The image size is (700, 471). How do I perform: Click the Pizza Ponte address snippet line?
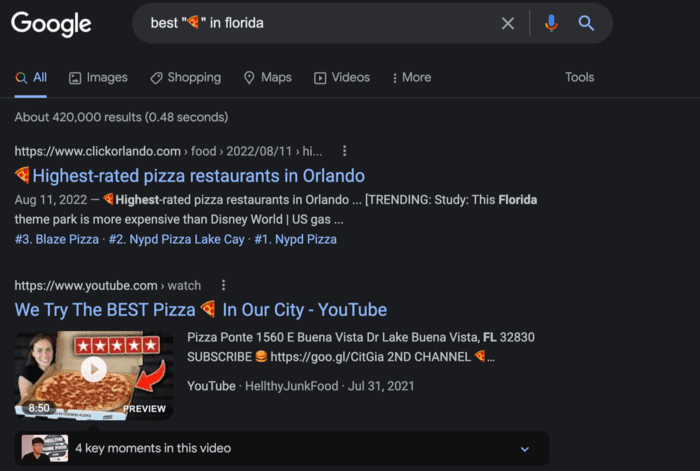click(x=361, y=337)
